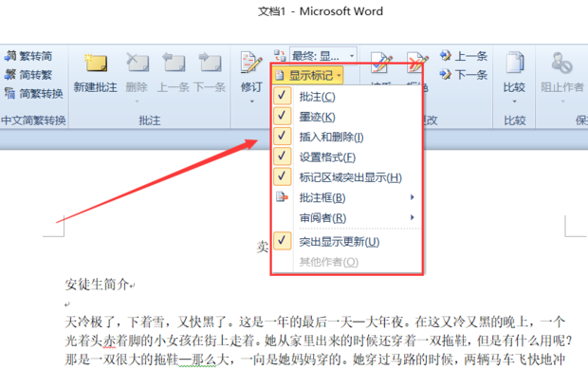Open the dropdown arrow under 修订

pyautogui.click(x=251, y=101)
